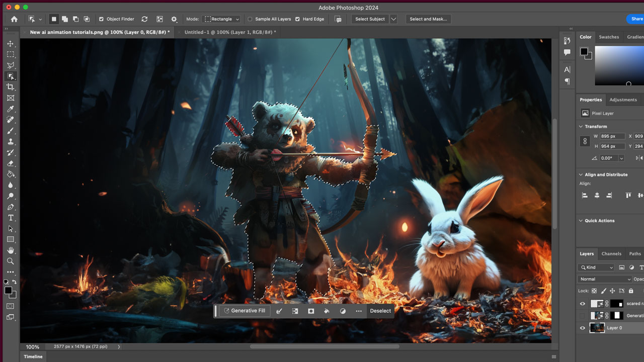Open the Paragraph panel icon
Image resolution: width=644 pixels, height=362 pixels.
coord(567,81)
